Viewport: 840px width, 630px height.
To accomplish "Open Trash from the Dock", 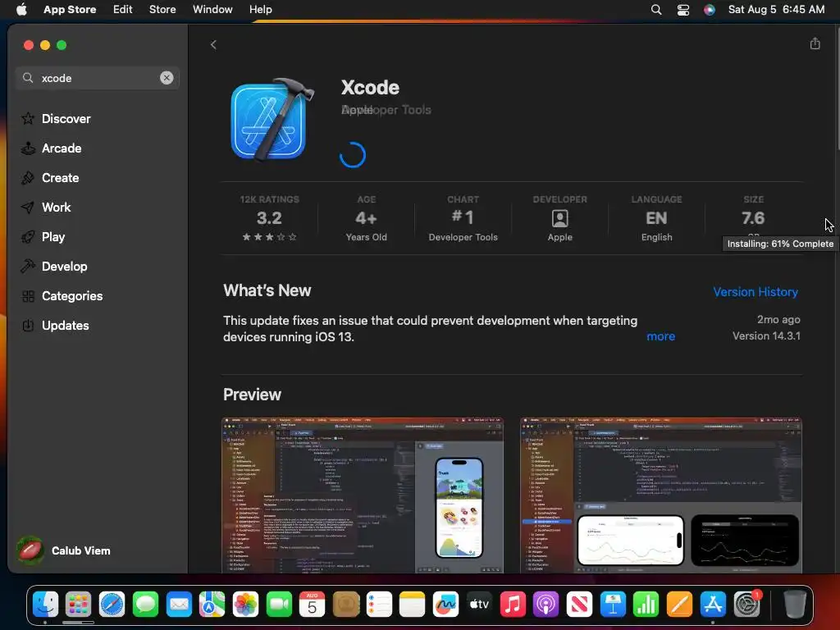I will (x=794, y=605).
